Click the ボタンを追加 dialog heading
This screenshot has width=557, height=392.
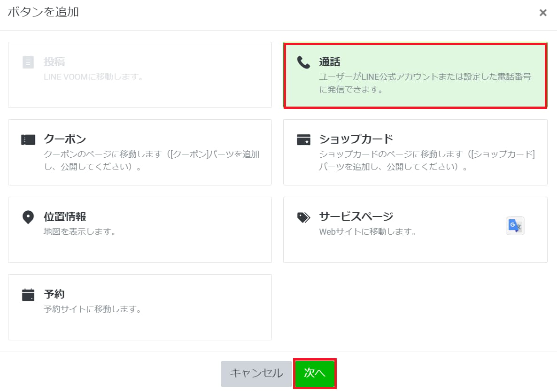pos(43,12)
